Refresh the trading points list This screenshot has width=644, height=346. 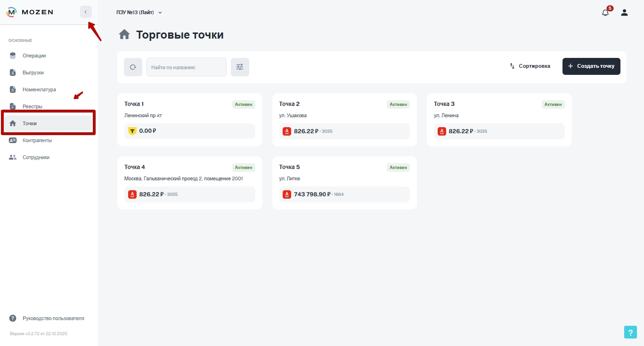coord(133,67)
